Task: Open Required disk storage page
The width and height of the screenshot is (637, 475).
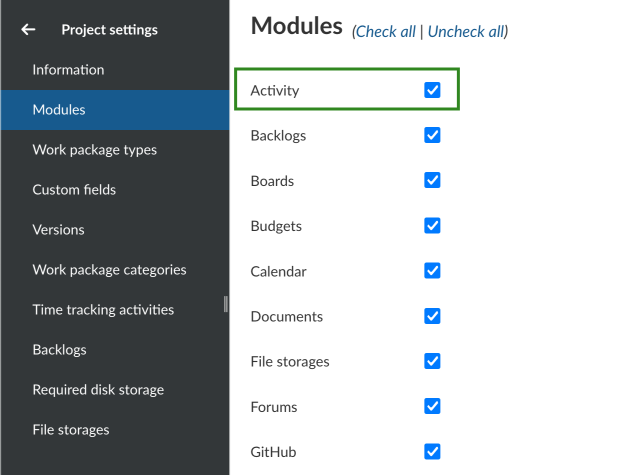Action: [x=98, y=390]
